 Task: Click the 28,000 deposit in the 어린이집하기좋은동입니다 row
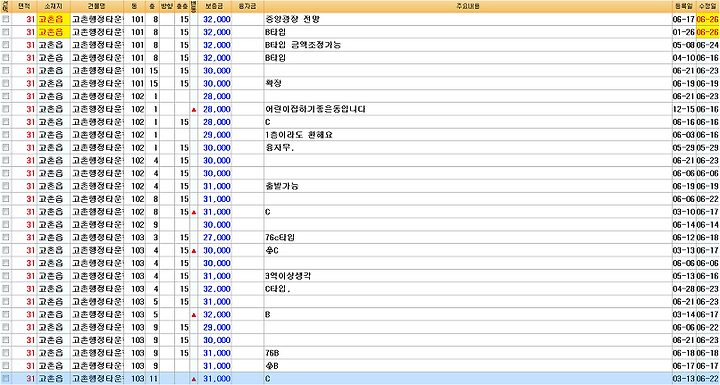point(217,109)
